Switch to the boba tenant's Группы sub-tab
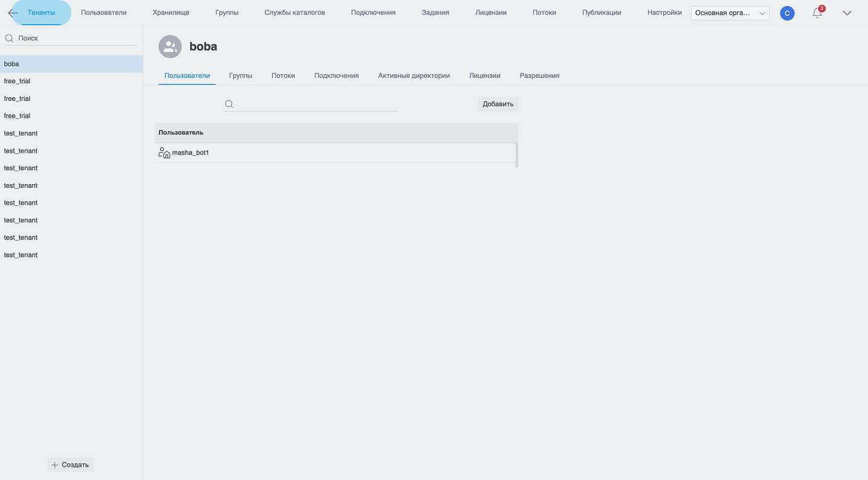868x480 pixels. 240,75
